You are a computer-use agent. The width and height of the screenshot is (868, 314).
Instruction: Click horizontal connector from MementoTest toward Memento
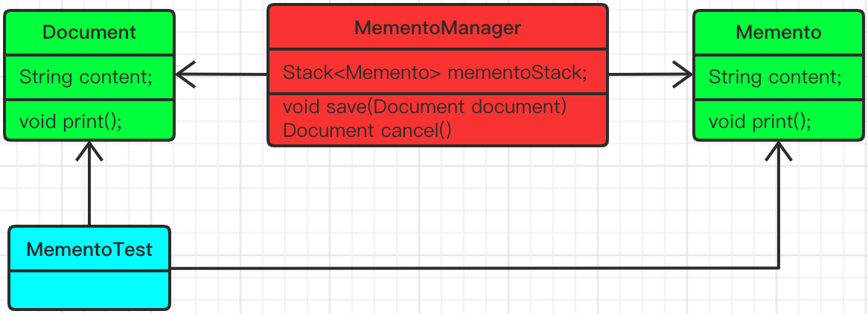click(x=476, y=268)
